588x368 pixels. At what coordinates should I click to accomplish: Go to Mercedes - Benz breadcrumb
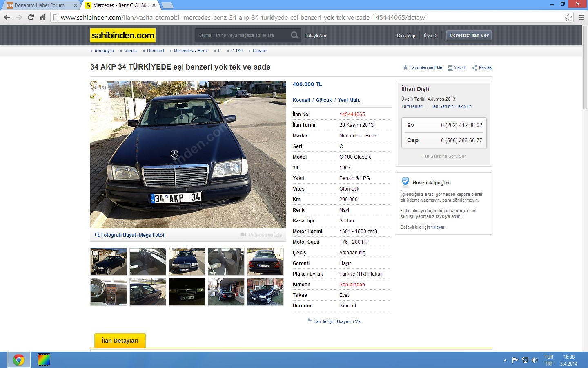coord(191,51)
